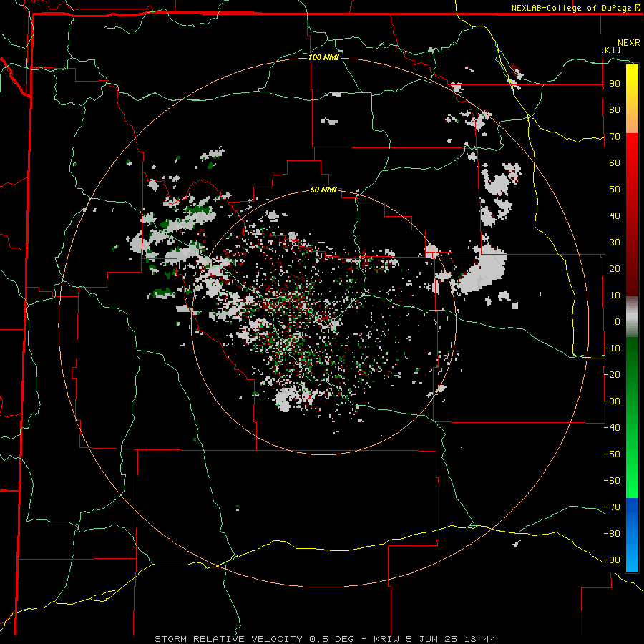Click the -20 value on the velocity scale

[x=612, y=374]
